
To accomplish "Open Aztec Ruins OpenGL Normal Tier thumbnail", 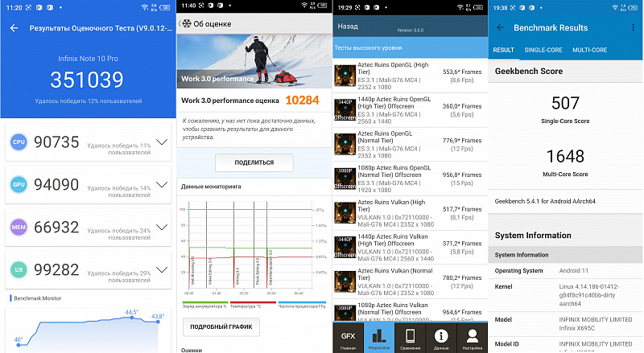I will point(345,144).
